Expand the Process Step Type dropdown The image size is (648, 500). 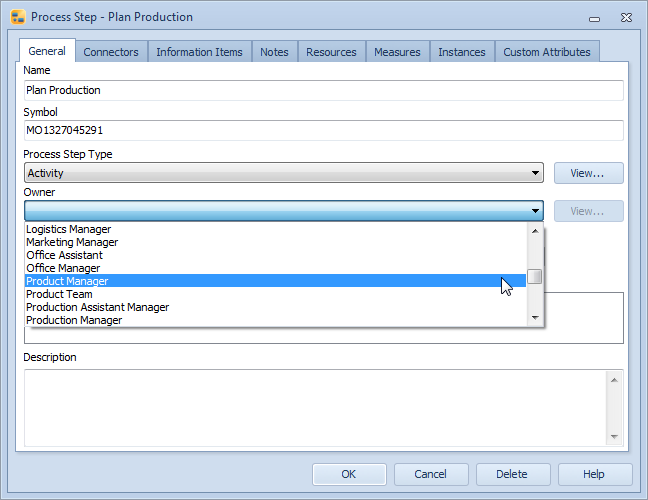pos(535,173)
